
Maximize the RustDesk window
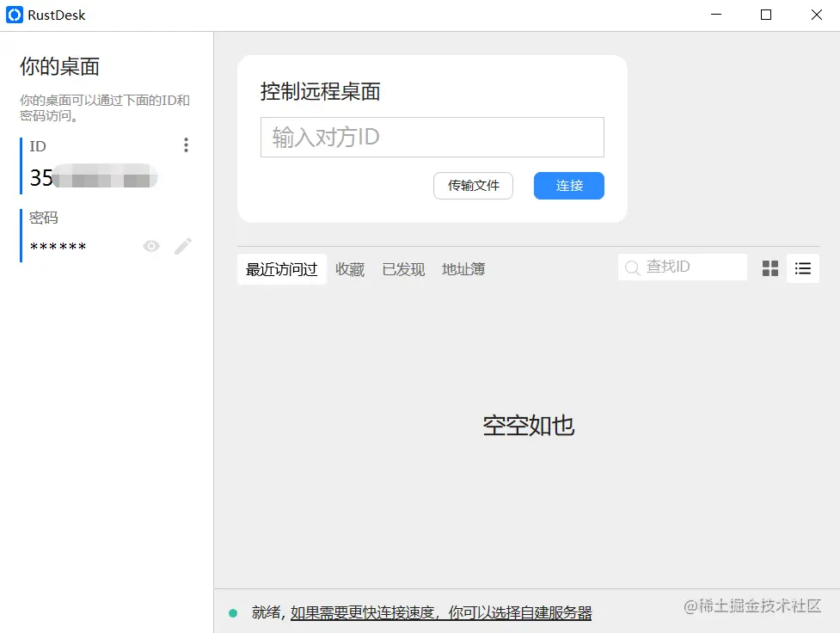click(x=766, y=15)
